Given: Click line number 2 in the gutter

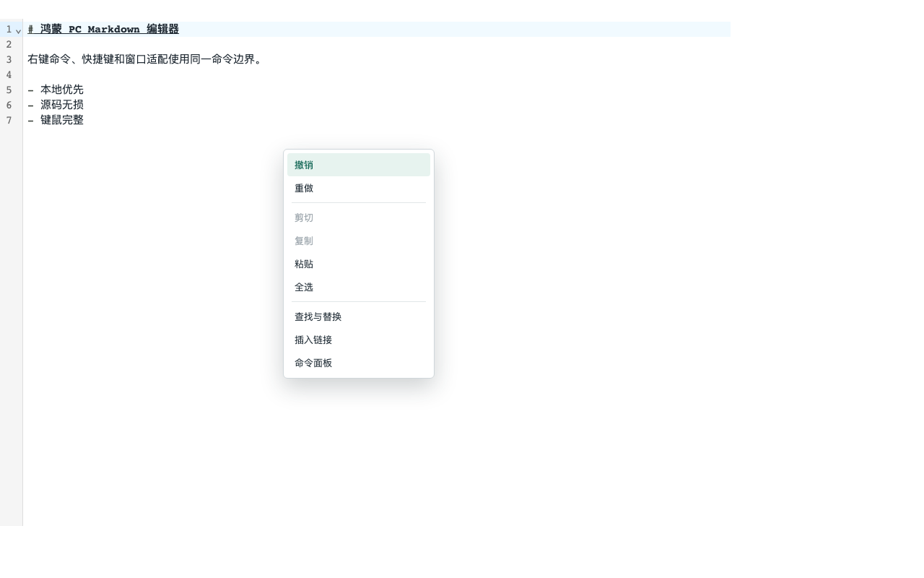Looking at the screenshot, I should click(9, 44).
